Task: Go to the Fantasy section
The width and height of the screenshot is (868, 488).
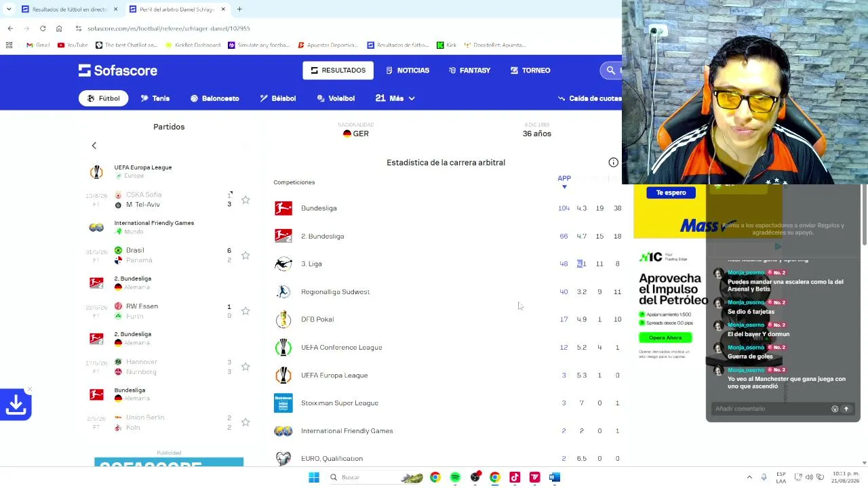Action: tap(469, 70)
